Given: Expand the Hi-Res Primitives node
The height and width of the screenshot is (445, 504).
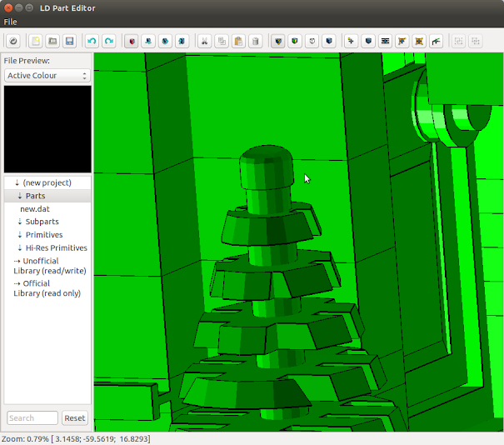Looking at the screenshot, I should pyautogui.click(x=20, y=247).
